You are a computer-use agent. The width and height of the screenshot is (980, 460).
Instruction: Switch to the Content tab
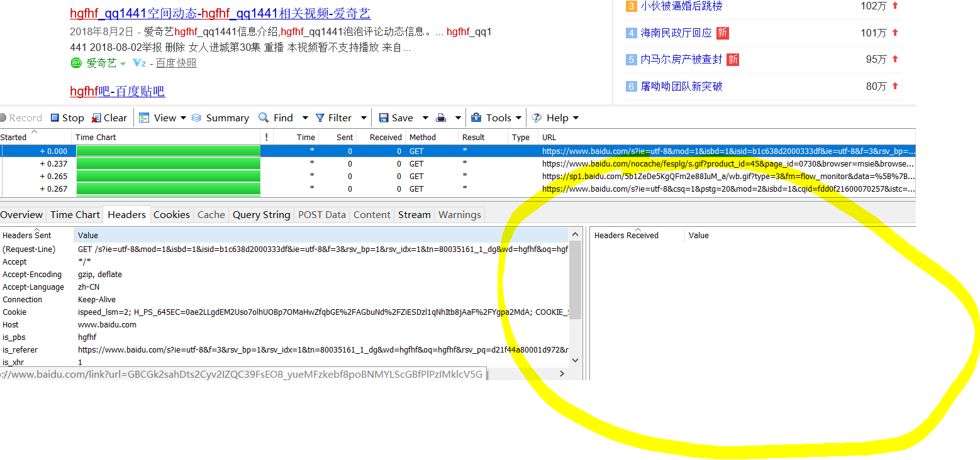[x=372, y=214]
